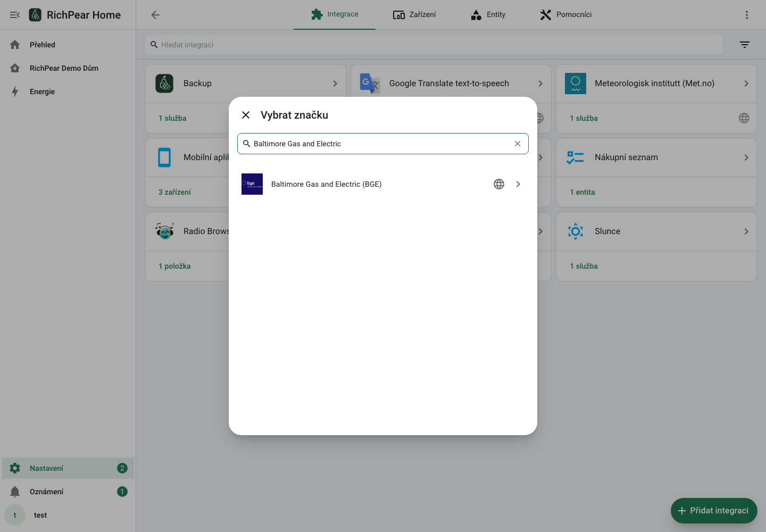Open the 1 služba link under Backup
Screen dimensions: 766x532
(x=172, y=118)
